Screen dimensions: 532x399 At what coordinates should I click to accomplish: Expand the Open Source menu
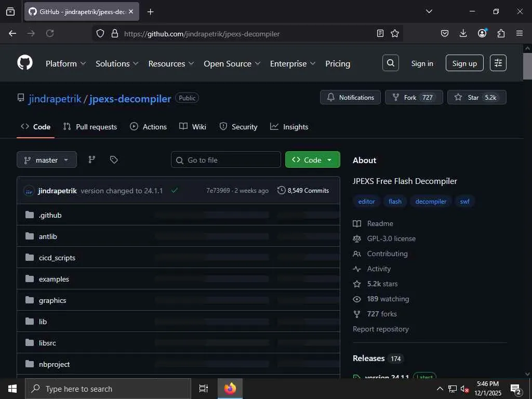point(232,63)
